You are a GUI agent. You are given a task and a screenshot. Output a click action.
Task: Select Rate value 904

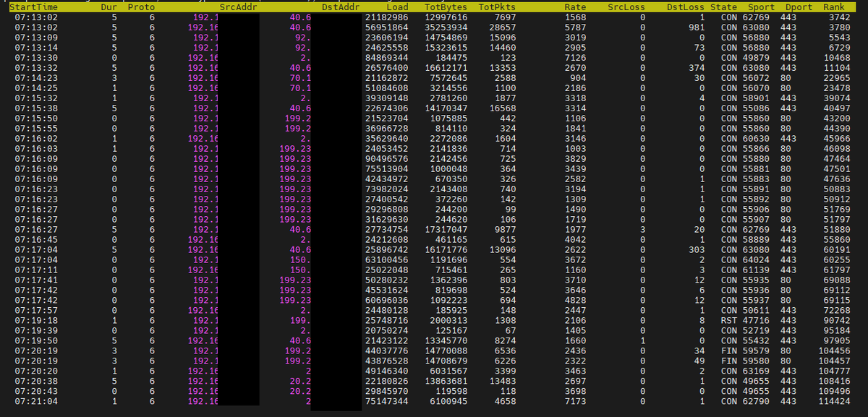(579, 77)
